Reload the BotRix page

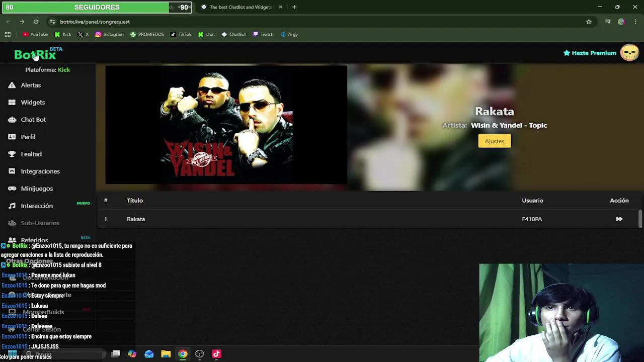pos(36,22)
